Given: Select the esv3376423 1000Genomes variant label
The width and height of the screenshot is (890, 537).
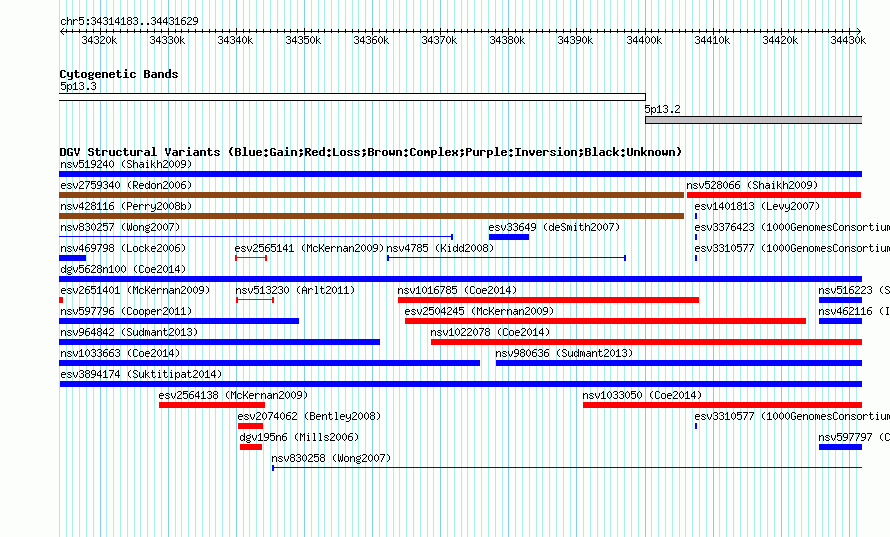Looking at the screenshot, I should point(792,227).
